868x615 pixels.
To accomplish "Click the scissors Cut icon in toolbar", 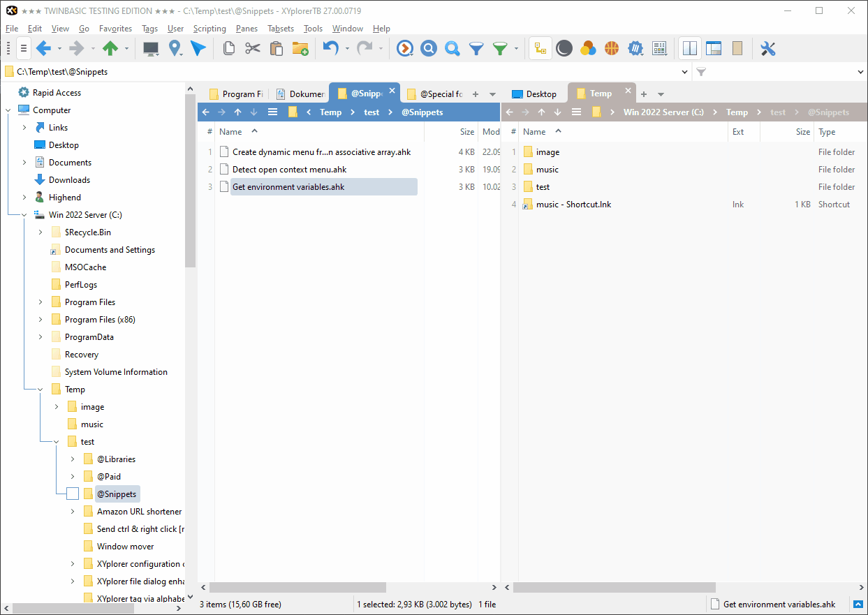I will coord(252,48).
